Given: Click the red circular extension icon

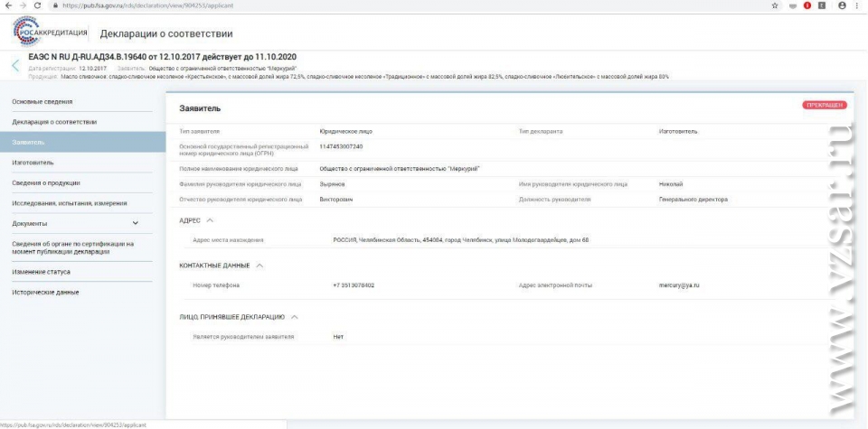Looking at the screenshot, I should click(x=807, y=5).
